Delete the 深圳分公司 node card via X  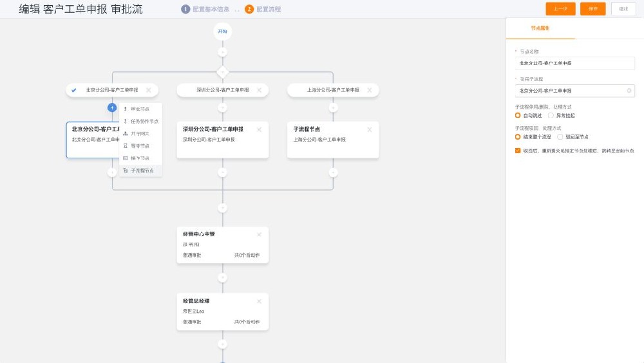(x=259, y=129)
